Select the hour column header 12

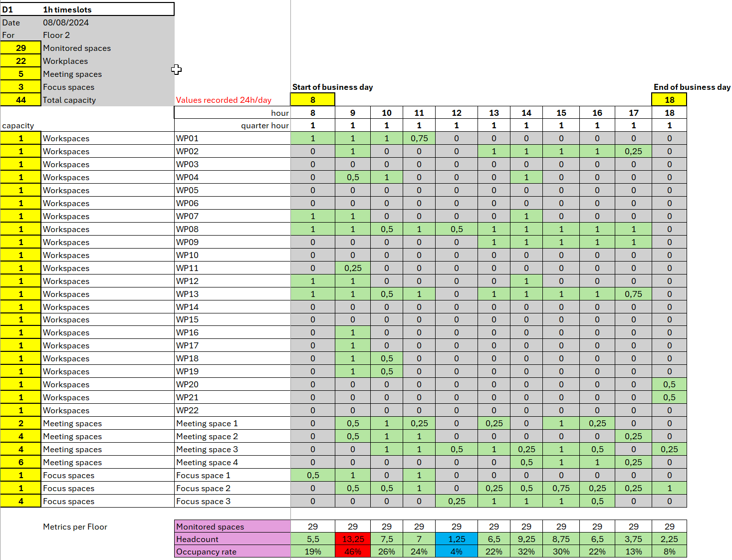457,113
